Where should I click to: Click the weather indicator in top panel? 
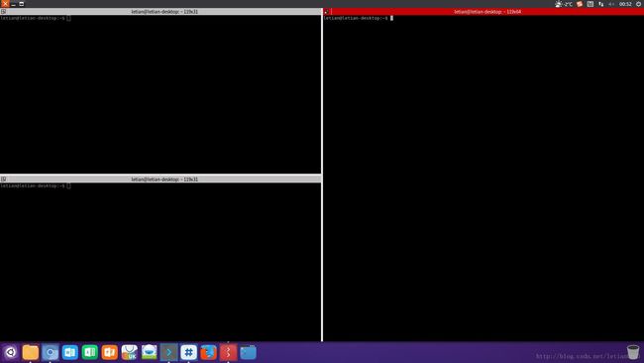tap(564, 4)
